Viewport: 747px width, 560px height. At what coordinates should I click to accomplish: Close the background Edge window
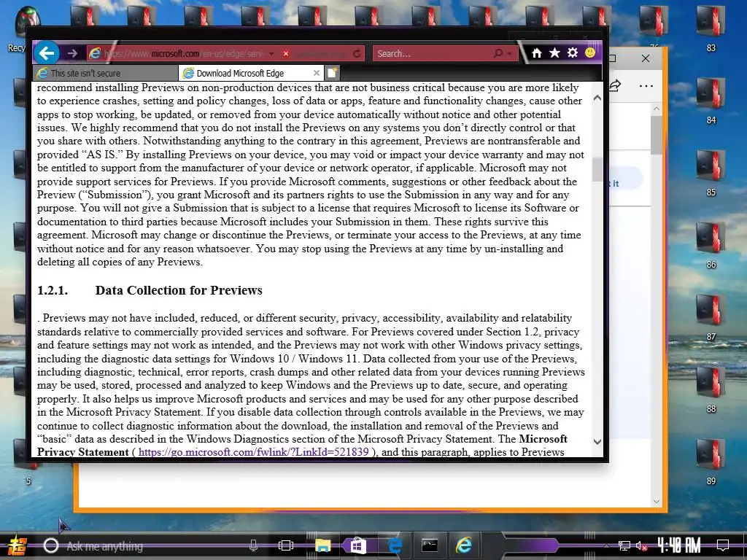click(646, 58)
